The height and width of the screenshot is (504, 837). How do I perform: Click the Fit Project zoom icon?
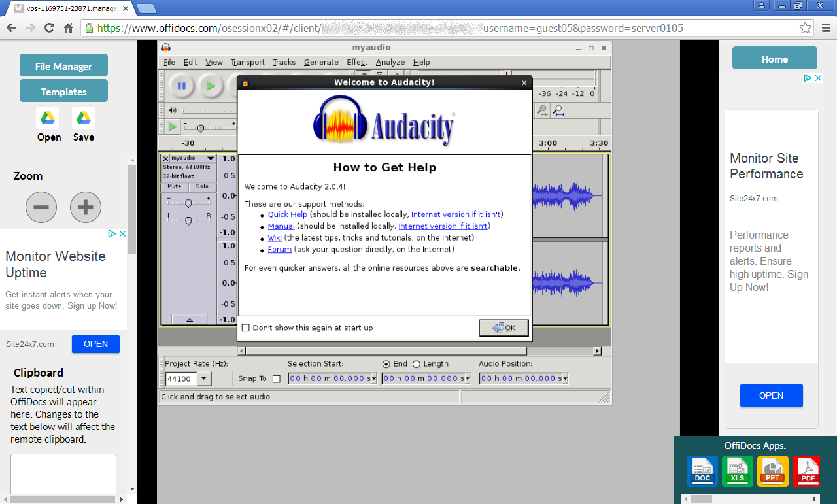click(x=558, y=110)
